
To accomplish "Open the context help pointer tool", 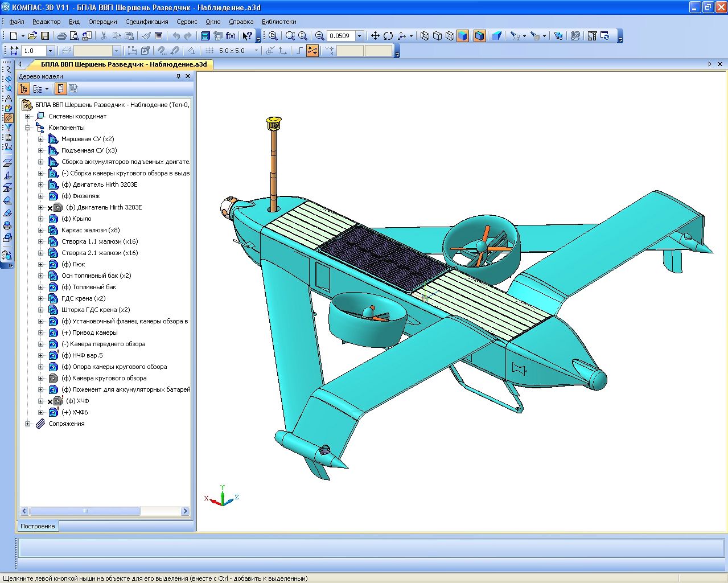I will click(247, 36).
